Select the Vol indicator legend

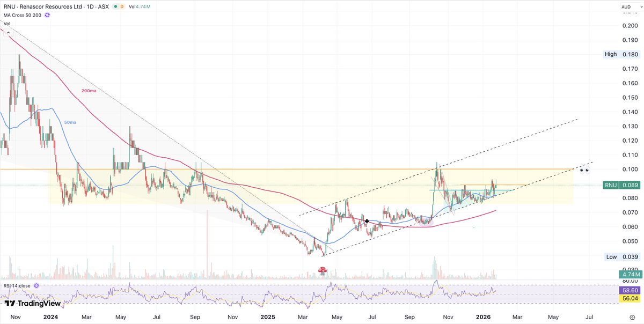(x=7, y=24)
